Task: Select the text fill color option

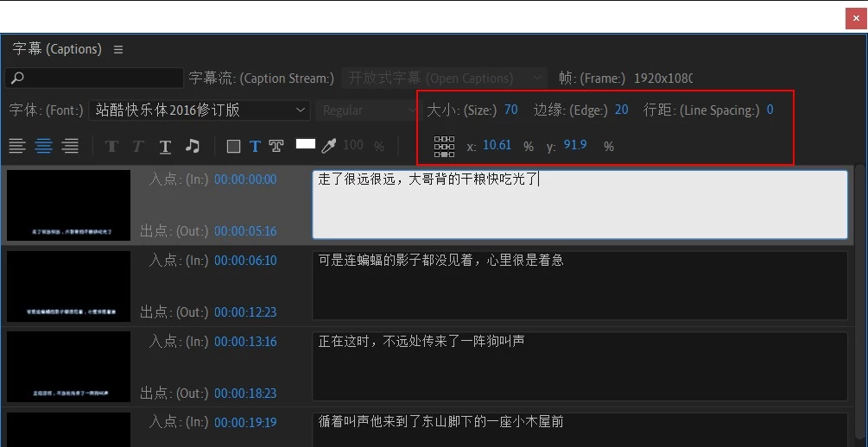Action: pos(255,146)
